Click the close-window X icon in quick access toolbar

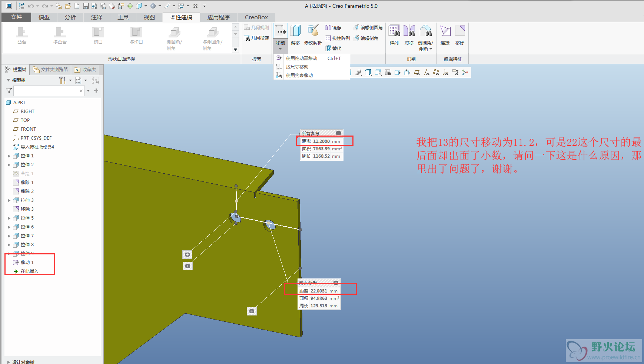click(195, 6)
